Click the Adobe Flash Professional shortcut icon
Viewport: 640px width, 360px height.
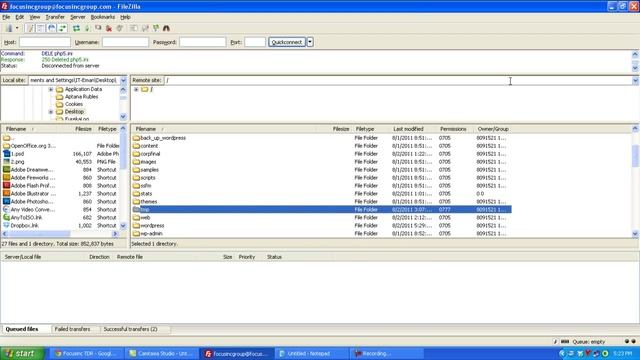7,186
